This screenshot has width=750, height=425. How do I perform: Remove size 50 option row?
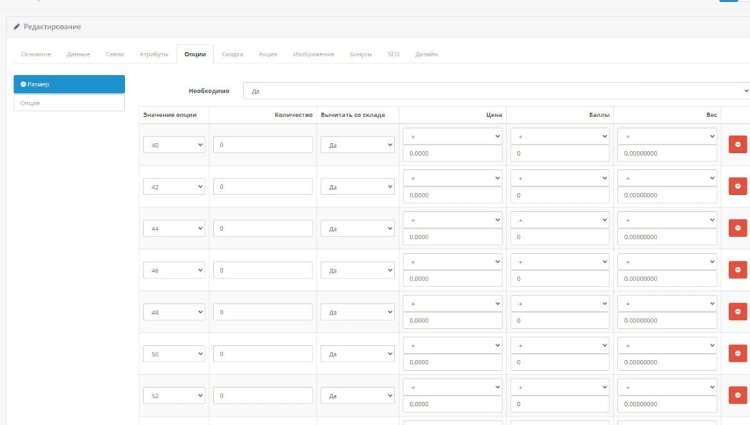738,354
